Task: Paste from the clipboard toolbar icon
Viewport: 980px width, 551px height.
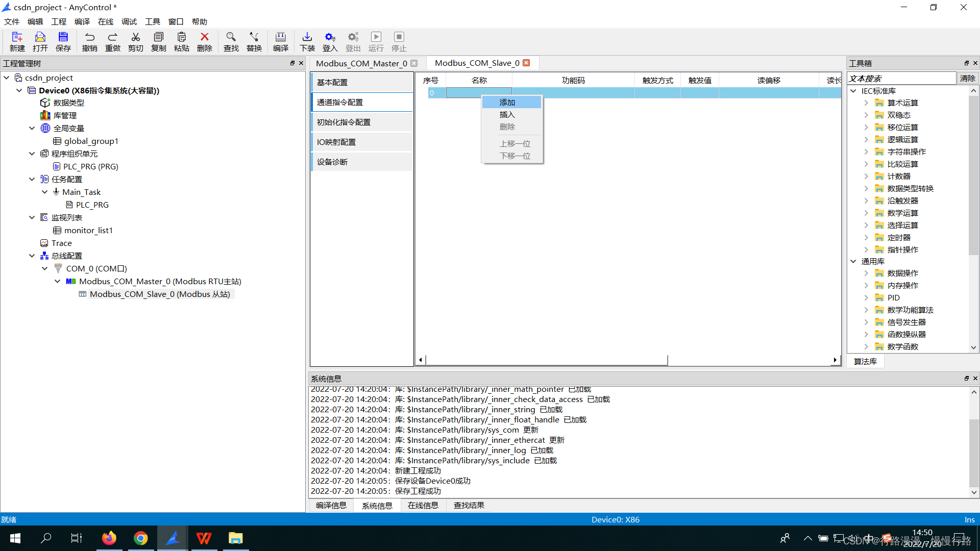Action: point(181,41)
